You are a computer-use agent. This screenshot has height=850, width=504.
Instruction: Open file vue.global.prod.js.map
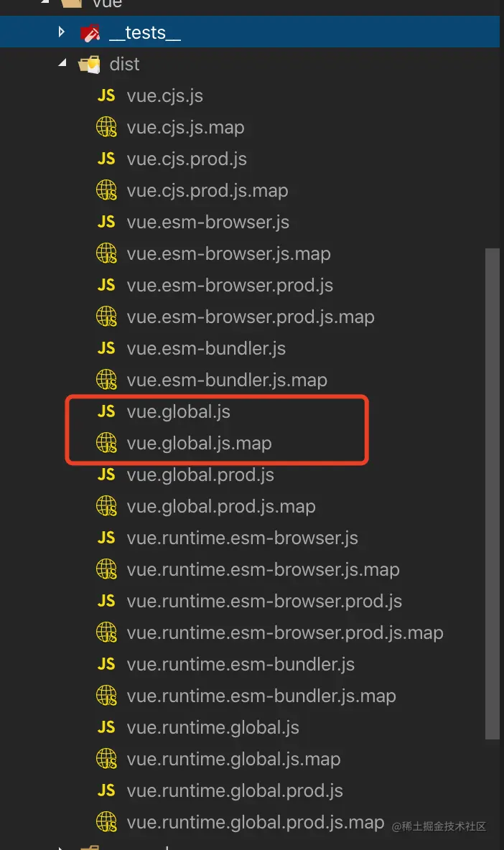(x=221, y=507)
